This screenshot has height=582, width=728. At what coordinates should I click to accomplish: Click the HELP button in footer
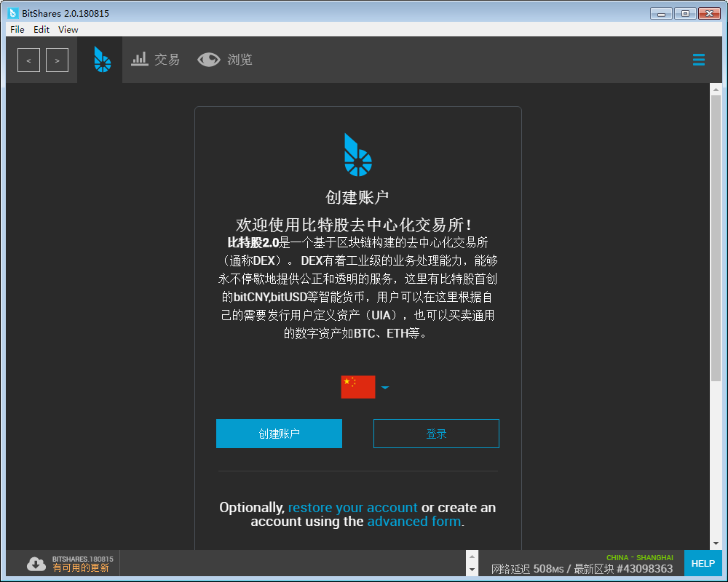pyautogui.click(x=703, y=563)
